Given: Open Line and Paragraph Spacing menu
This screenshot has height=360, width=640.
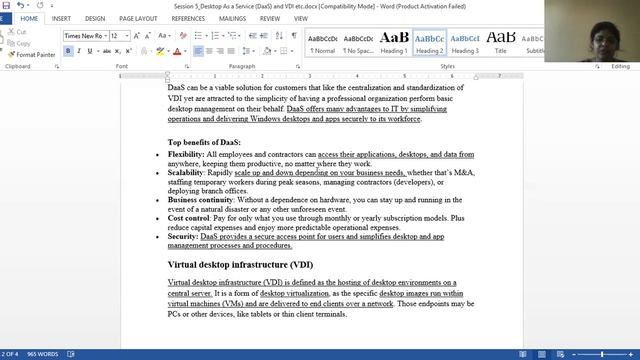Looking at the screenshot, I should pos(248,51).
